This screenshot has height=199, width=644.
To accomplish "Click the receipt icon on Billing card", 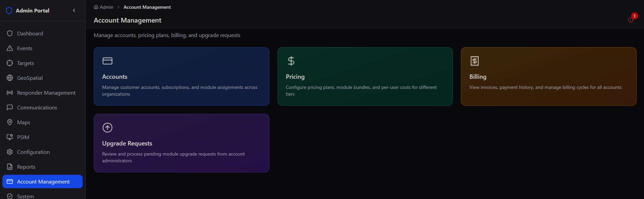I will 475,61.
